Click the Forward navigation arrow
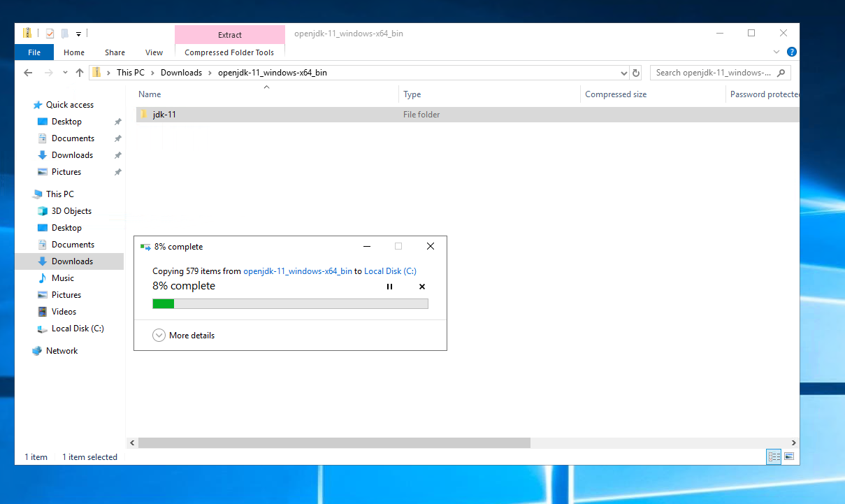The width and height of the screenshot is (845, 504). coord(48,73)
